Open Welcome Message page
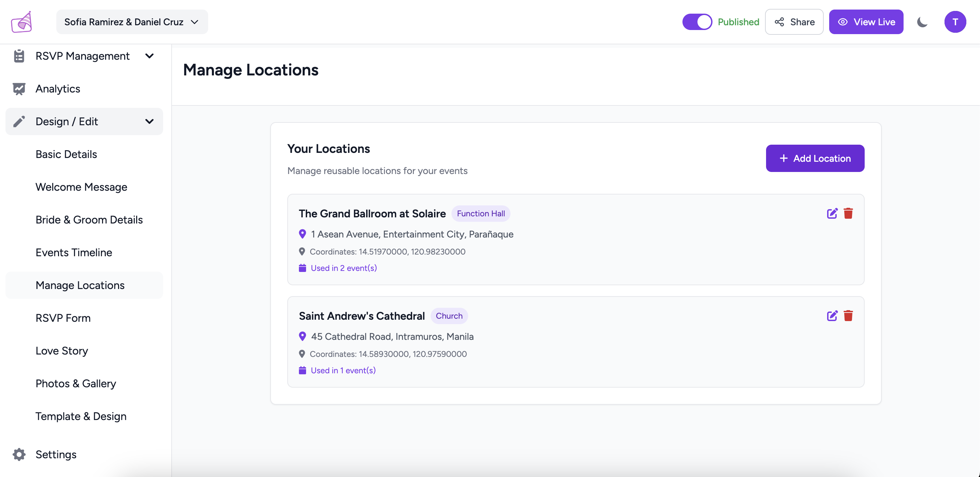 click(84, 187)
